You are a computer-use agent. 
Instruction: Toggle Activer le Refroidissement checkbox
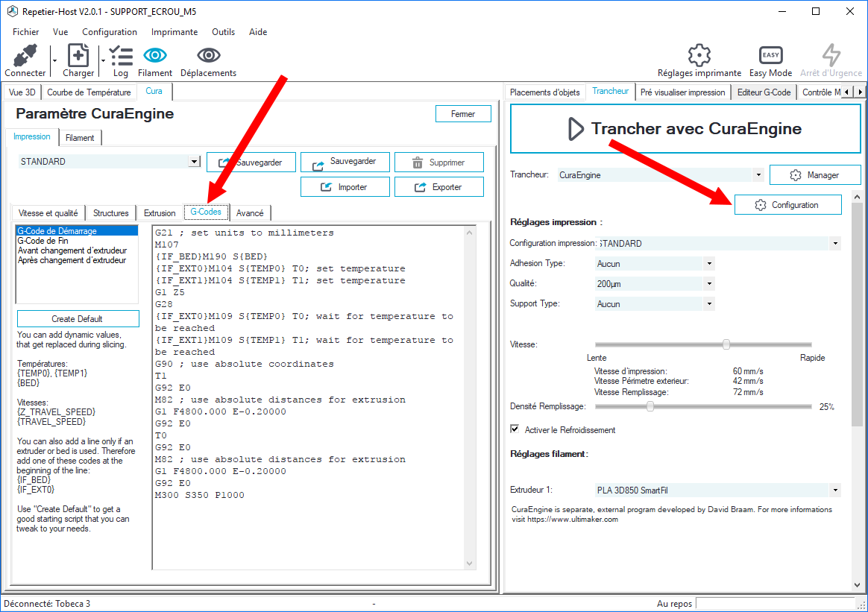[x=515, y=429]
